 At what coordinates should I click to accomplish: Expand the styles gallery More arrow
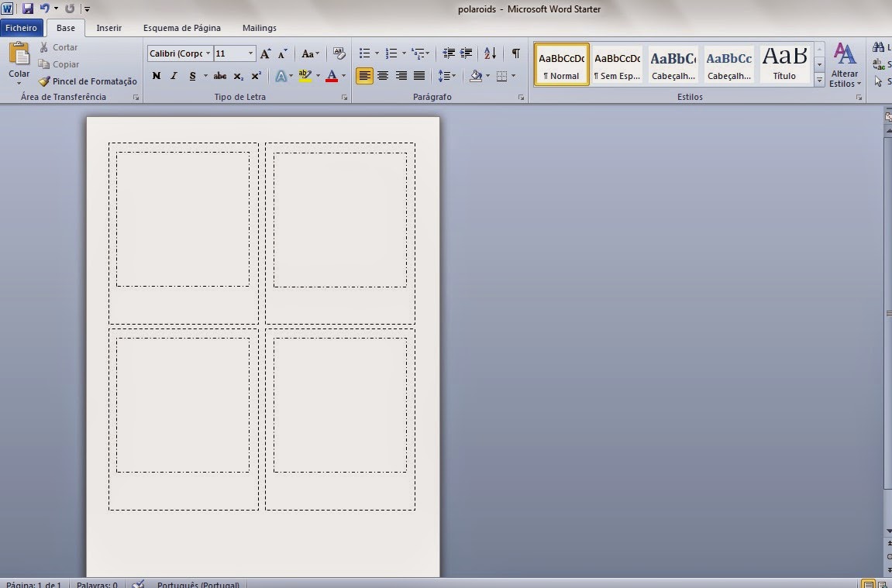click(820, 81)
